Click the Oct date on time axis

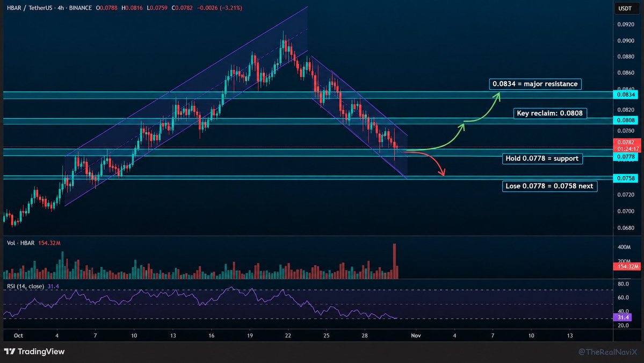pyautogui.click(x=18, y=336)
